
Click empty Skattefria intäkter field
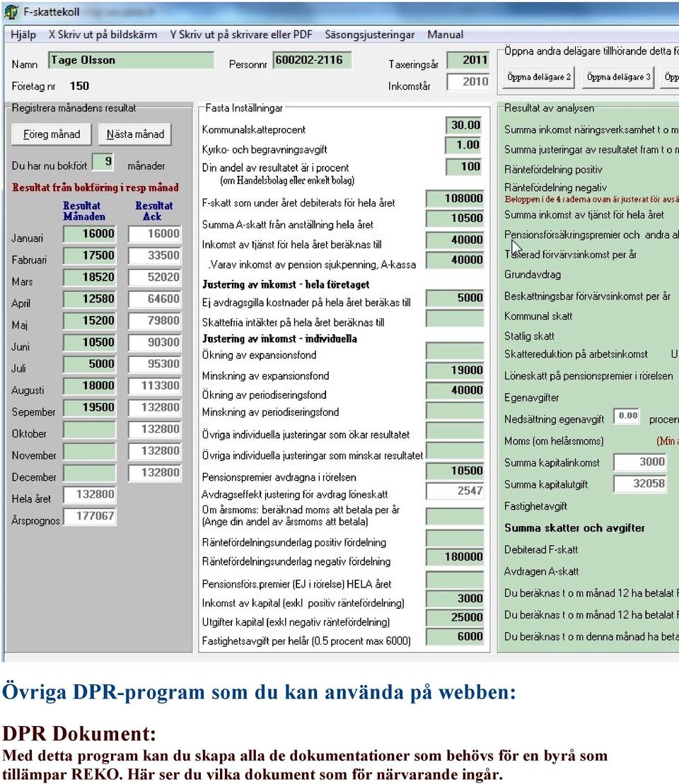point(455,318)
